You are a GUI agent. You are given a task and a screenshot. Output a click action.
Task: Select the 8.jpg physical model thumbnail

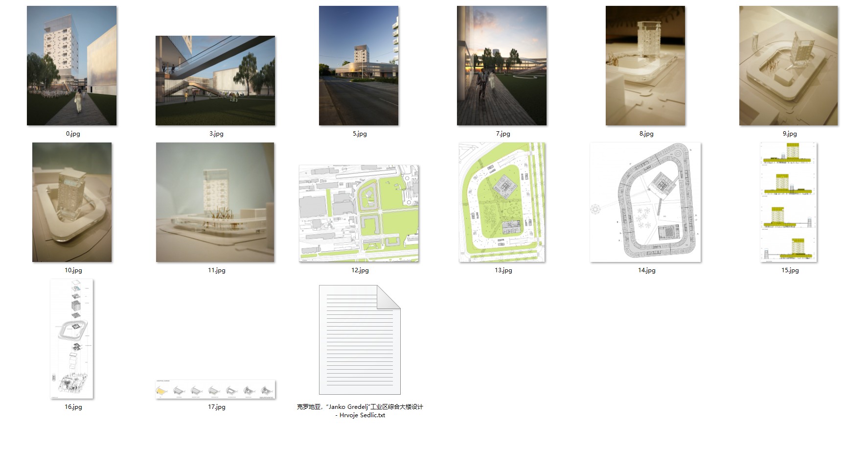coord(645,66)
